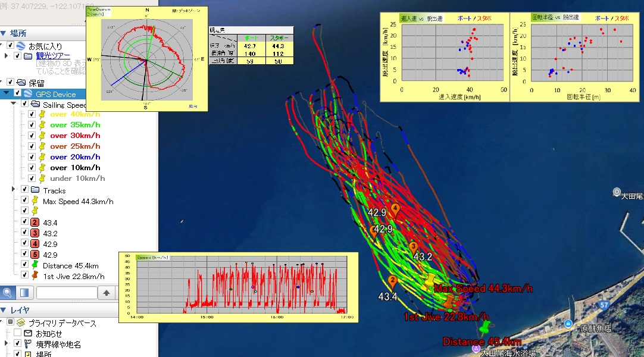This screenshot has width=644, height=357.
Task: Click the folder icon beside Tracks
Action: click(x=35, y=190)
